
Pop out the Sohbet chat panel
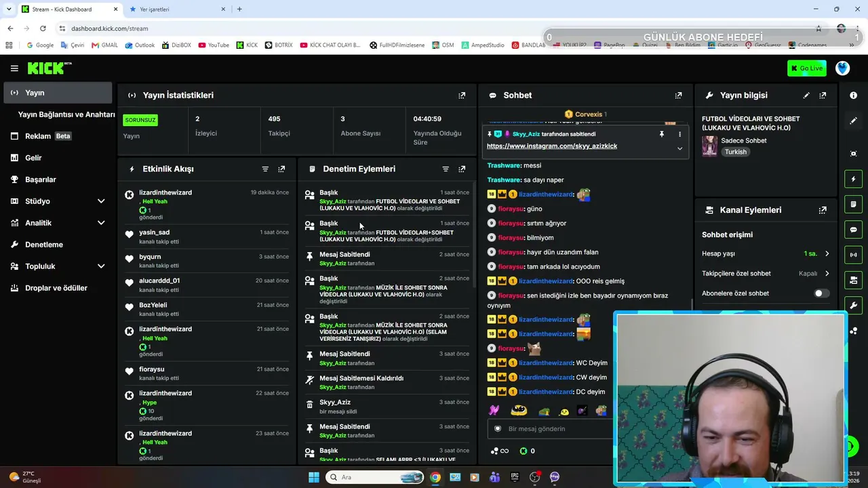point(678,96)
